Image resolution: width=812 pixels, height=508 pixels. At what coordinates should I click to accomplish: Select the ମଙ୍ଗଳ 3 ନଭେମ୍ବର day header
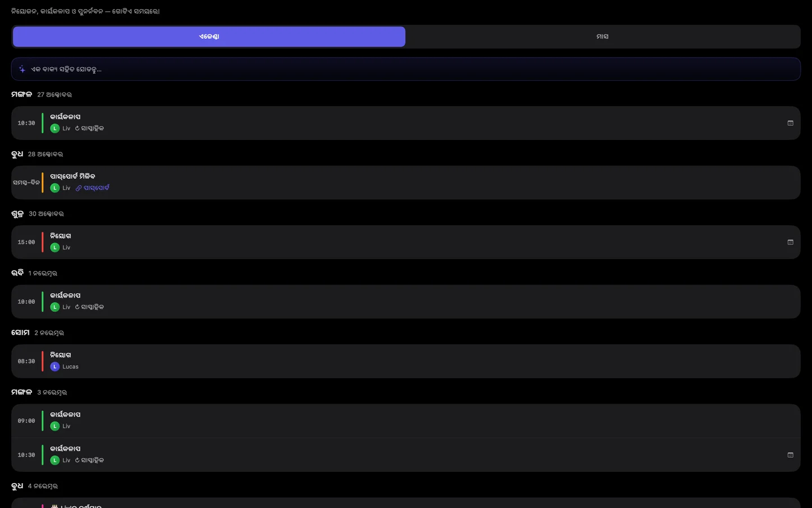39,392
